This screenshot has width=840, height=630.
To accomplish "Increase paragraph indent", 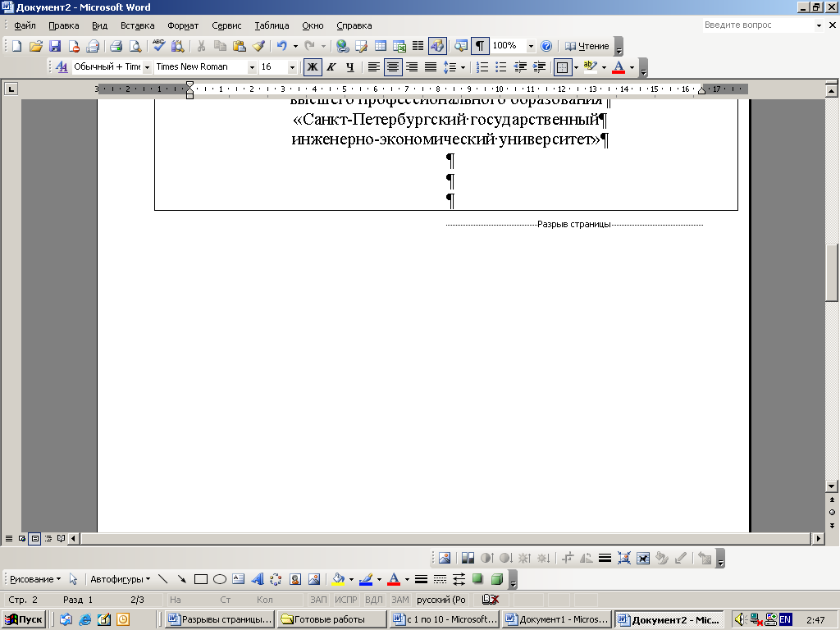I will (539, 67).
